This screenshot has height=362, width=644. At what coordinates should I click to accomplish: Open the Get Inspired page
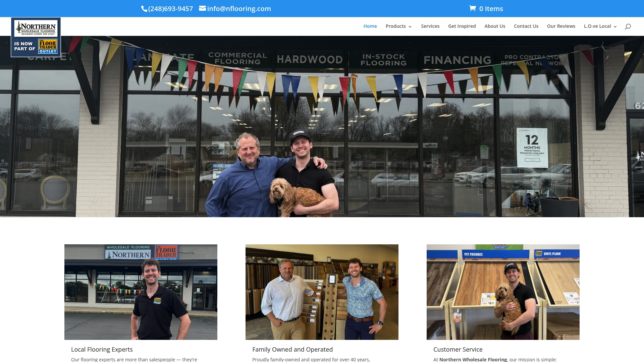[462, 26]
